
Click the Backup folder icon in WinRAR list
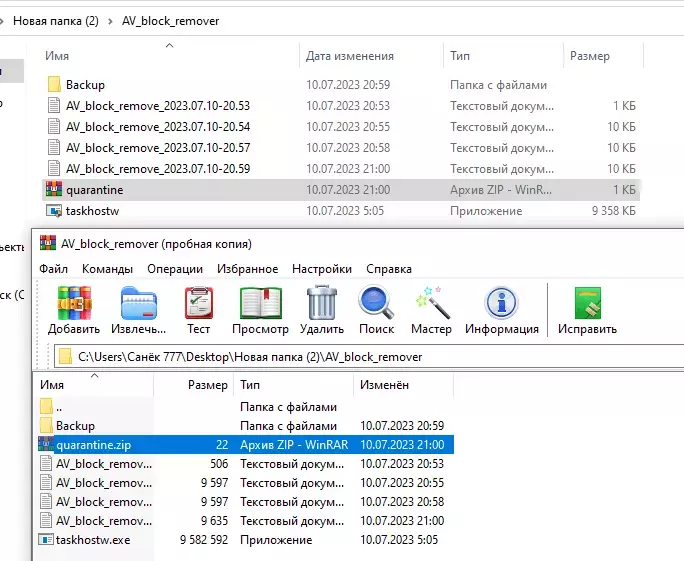coord(46,425)
